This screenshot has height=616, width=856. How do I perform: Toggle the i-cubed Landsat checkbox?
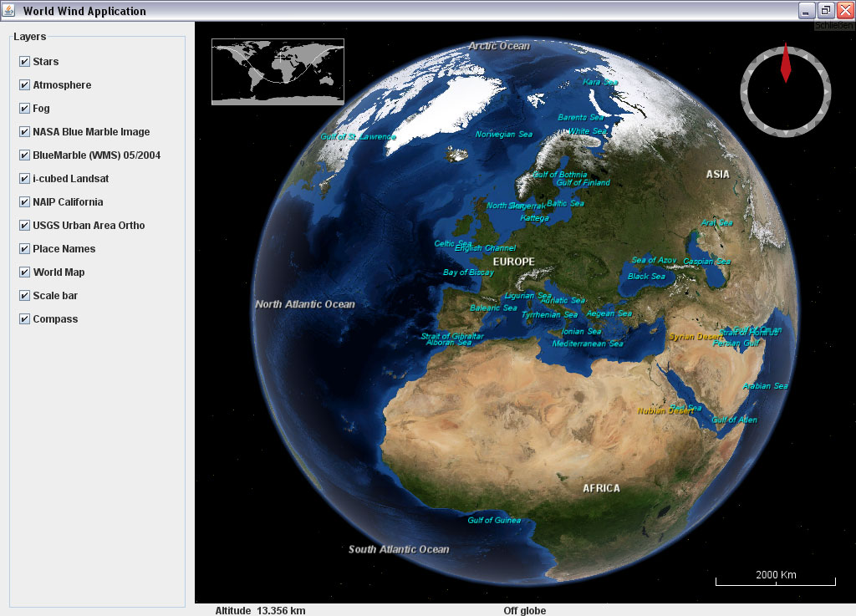pos(24,179)
